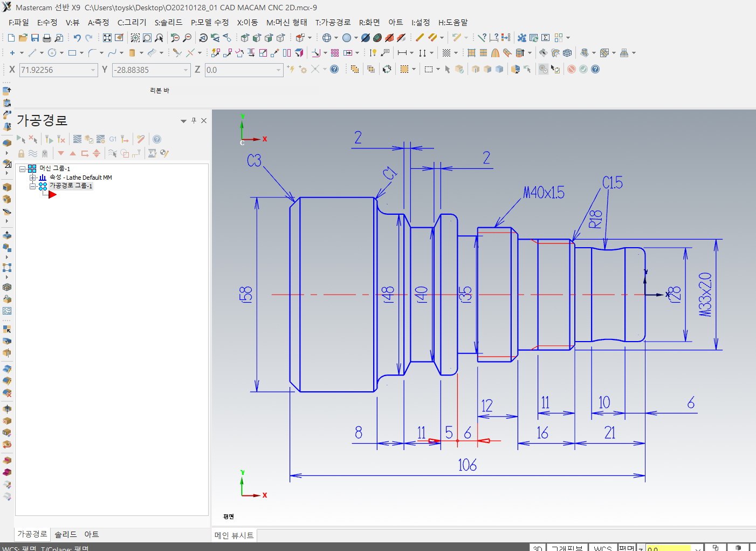Close the 가공경로 panel

tap(204, 121)
